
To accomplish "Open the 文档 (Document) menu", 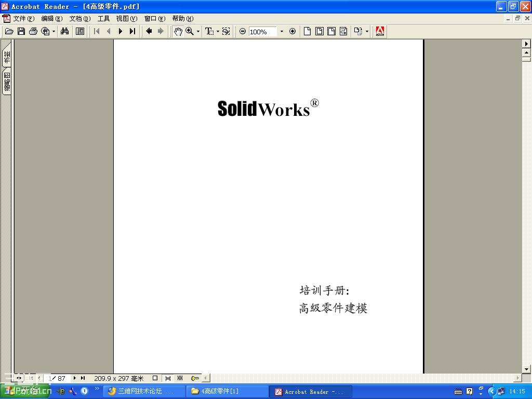I will [x=80, y=19].
